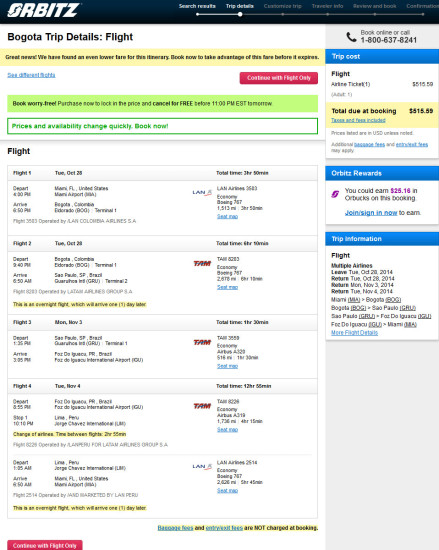Click the TAM logo in Flight 3
439x550 pixels.
point(202,342)
